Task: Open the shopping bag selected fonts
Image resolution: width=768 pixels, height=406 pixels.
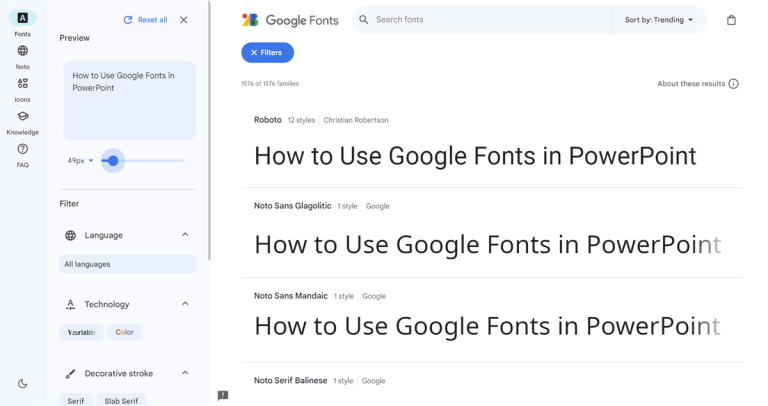Action: (x=731, y=20)
